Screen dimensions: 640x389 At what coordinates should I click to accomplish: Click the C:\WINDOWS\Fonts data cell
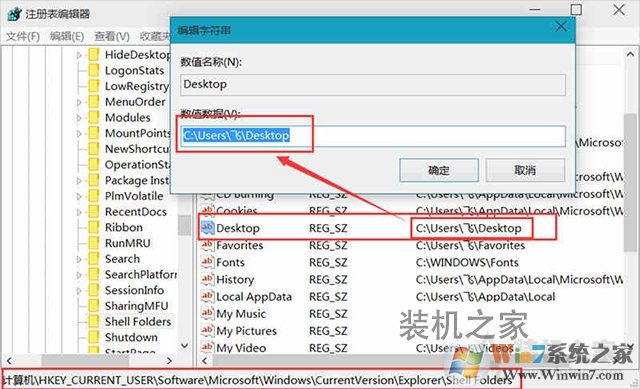coord(467,262)
